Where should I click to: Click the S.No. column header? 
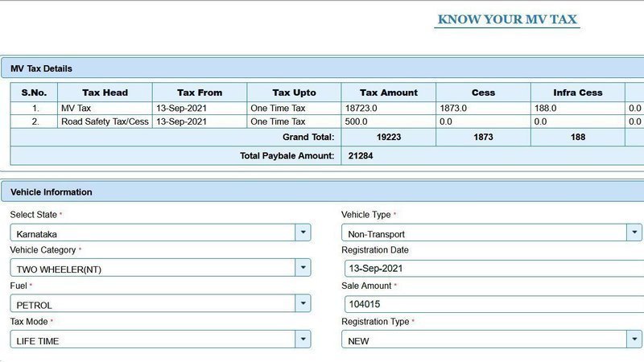[x=34, y=93]
